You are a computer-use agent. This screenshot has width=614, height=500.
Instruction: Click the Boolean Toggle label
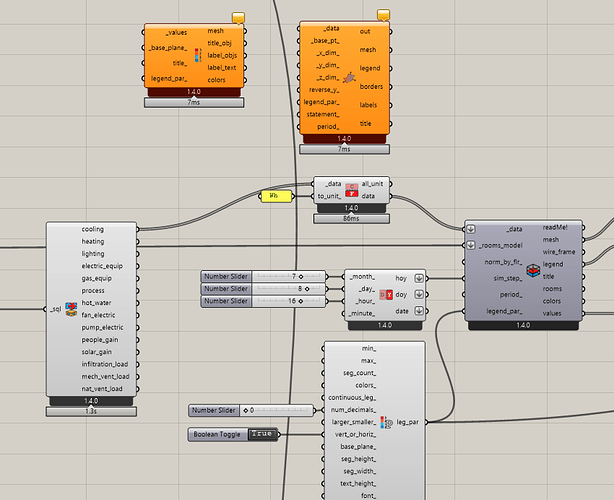point(217,435)
